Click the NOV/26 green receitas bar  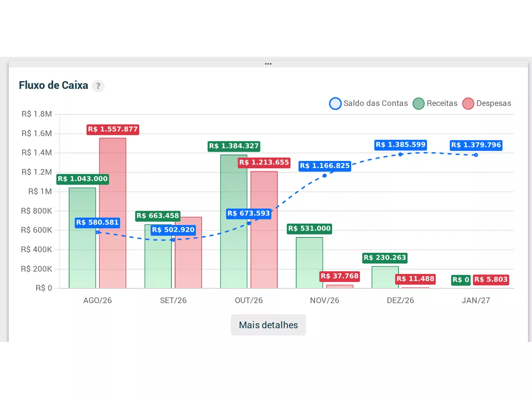click(309, 263)
